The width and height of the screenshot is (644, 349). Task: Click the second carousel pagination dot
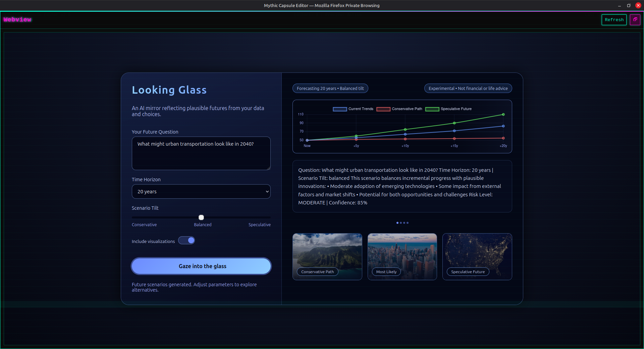(401, 223)
